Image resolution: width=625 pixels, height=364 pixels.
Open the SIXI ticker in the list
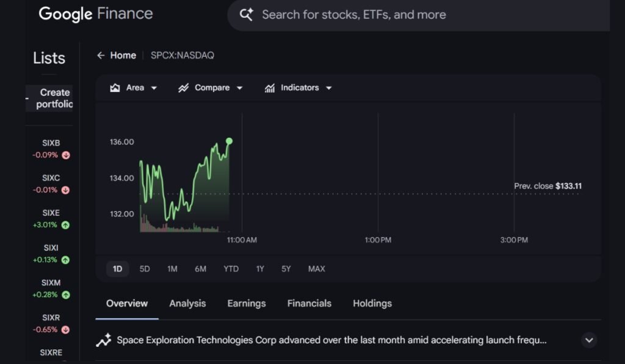(x=51, y=248)
